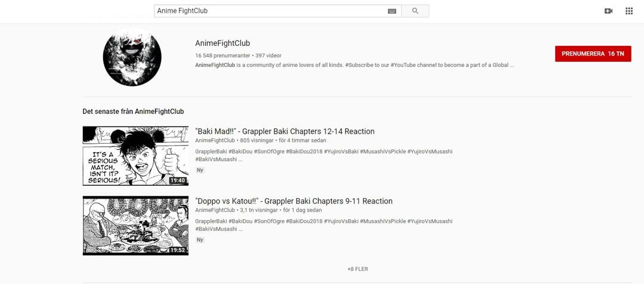The image size is (644, 284).
Task: Expand the +8 FLER videos list
Action: coord(357,269)
